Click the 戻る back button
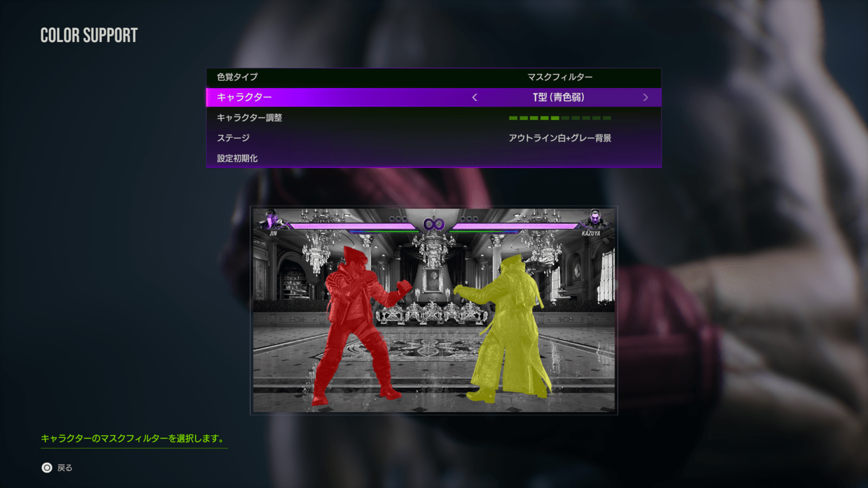868x488 pixels. [x=57, y=468]
